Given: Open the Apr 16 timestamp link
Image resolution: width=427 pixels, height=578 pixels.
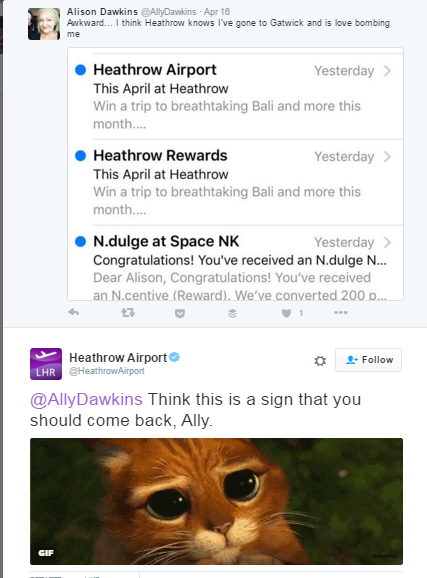Looking at the screenshot, I should click(217, 12).
